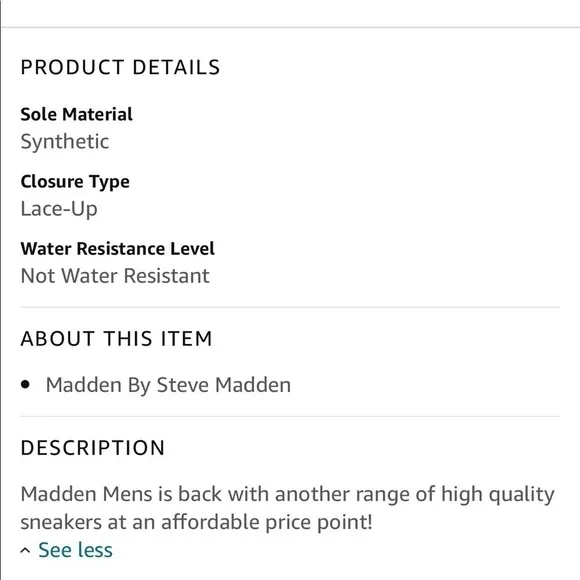Click the caret icon beside See less

(x=25, y=551)
